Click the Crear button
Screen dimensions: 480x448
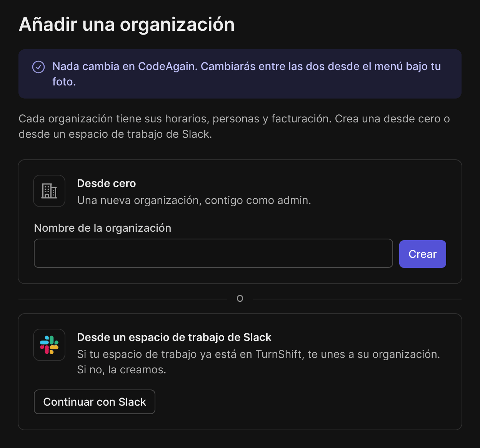(x=423, y=254)
